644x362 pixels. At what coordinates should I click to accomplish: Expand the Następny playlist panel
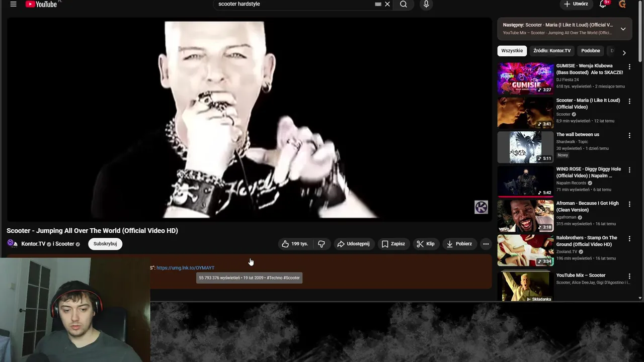(623, 29)
